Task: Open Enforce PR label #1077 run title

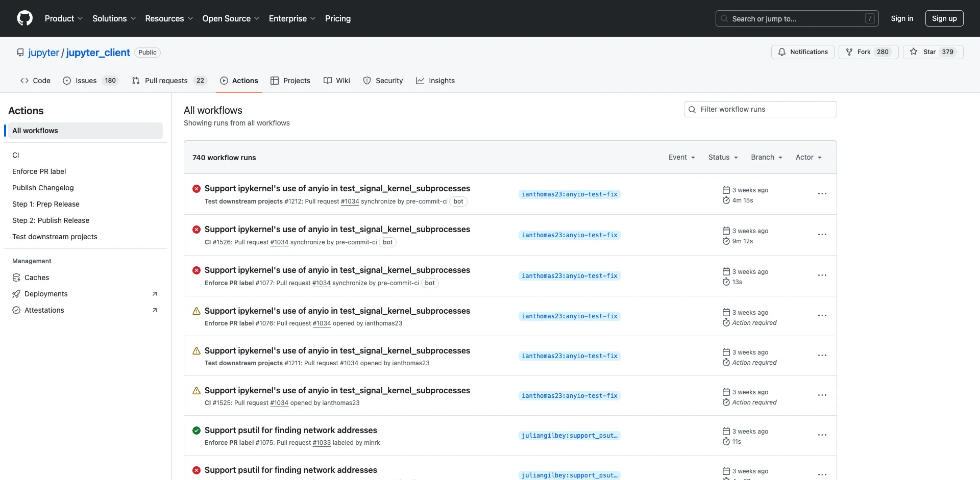Action: 337,270
